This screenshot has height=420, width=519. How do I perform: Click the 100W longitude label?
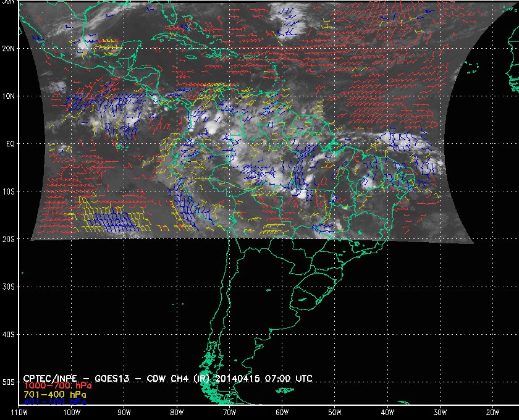[72, 413]
